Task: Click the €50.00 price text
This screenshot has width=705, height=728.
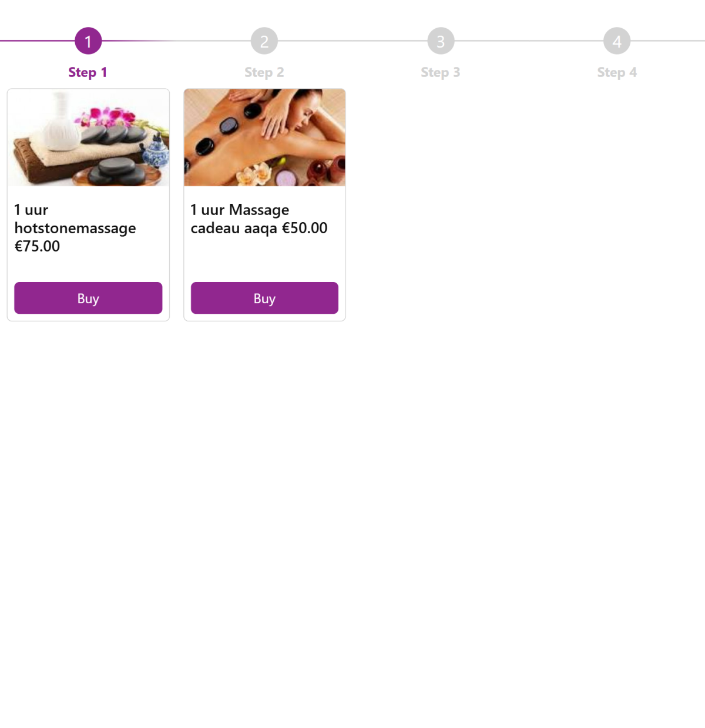Action: [304, 228]
